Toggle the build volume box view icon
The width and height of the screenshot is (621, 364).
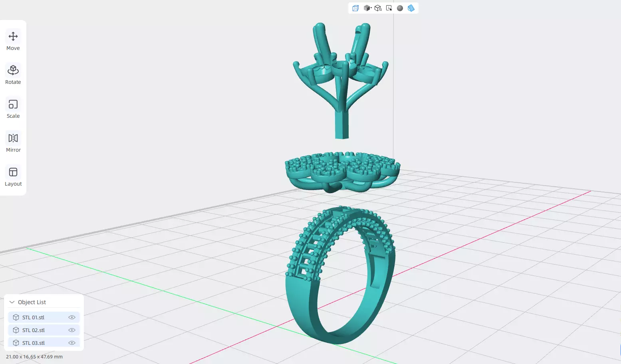click(x=355, y=8)
